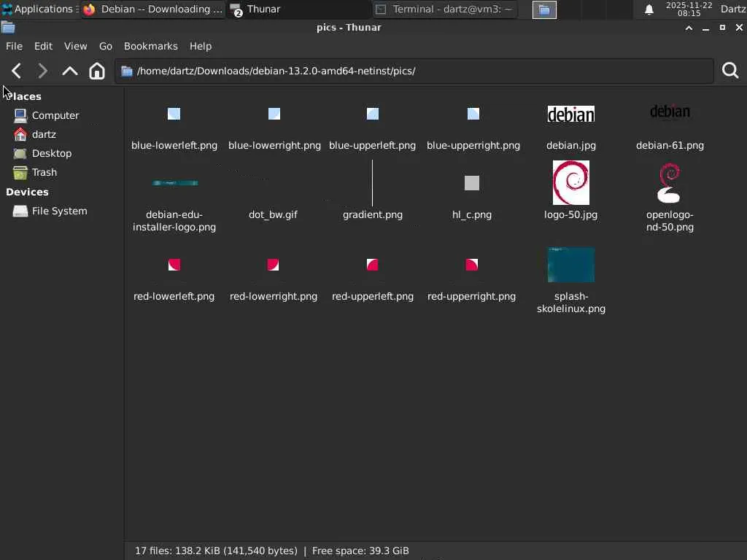Image resolution: width=747 pixels, height=560 pixels.
Task: Click the panel clock showing 2025-11-22
Action: pos(689,9)
